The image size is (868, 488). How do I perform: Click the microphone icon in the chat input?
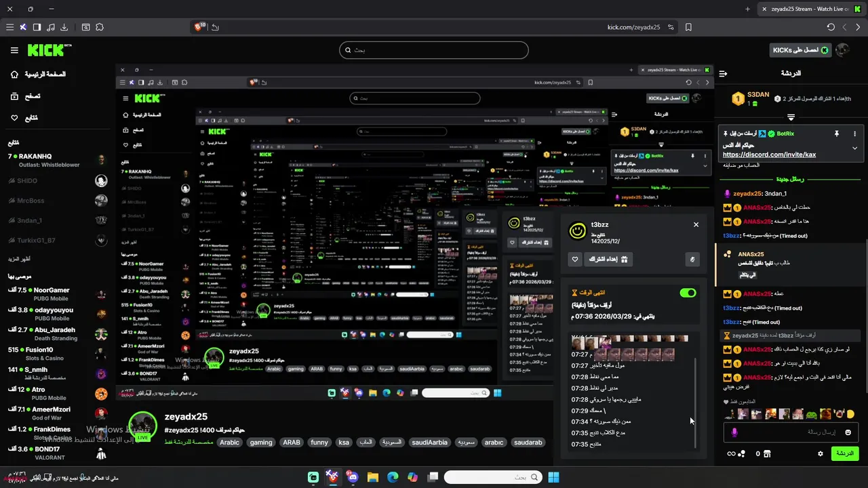click(734, 432)
